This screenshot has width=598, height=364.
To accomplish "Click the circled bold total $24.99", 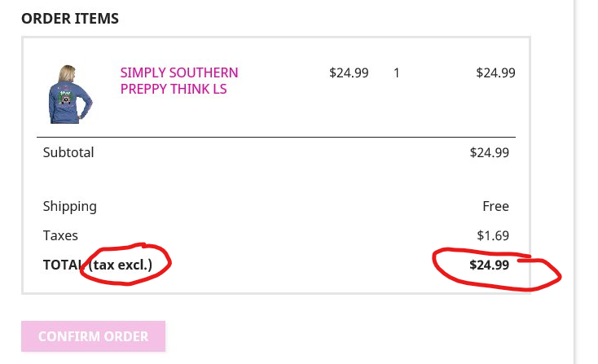I will click(490, 265).
